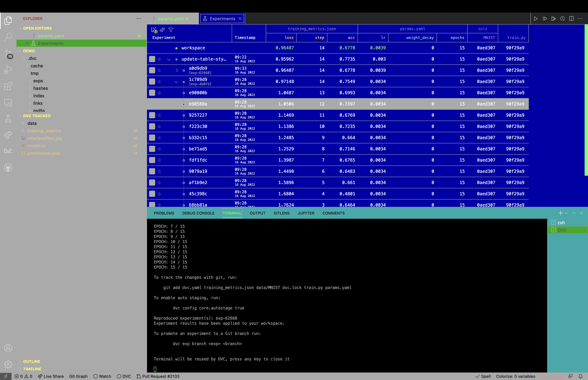Star the experiment 9257227

[x=159, y=115]
